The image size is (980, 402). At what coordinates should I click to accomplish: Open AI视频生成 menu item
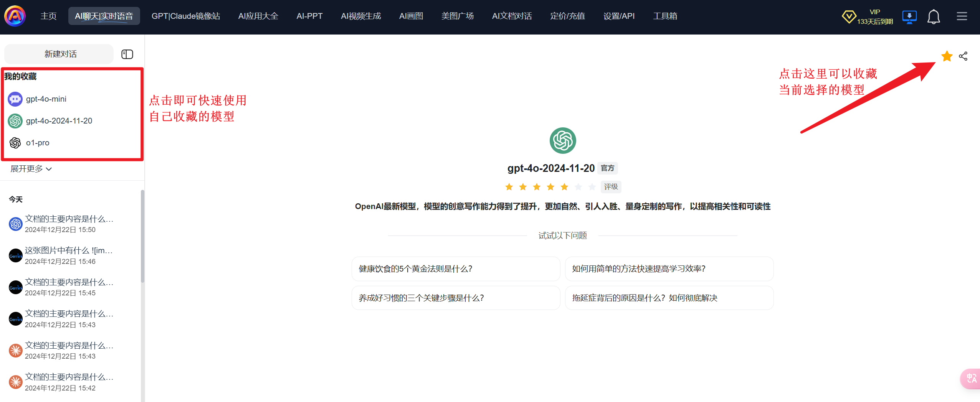(361, 16)
